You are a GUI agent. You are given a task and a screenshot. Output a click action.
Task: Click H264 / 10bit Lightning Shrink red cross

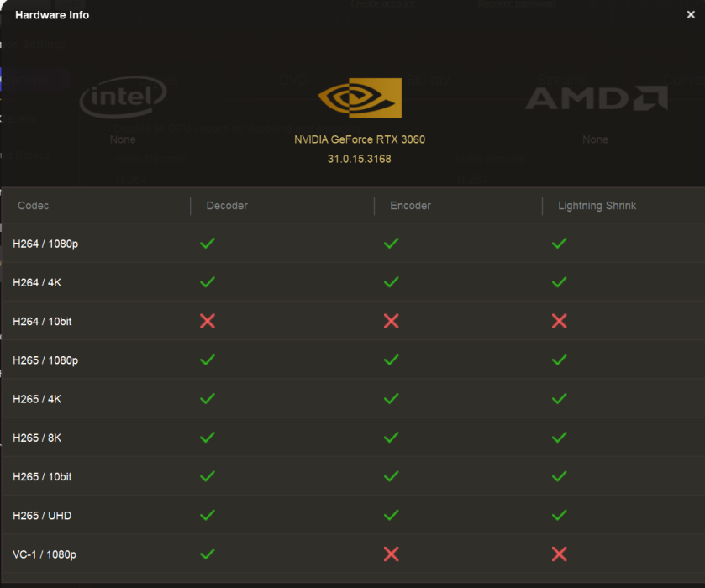click(559, 321)
